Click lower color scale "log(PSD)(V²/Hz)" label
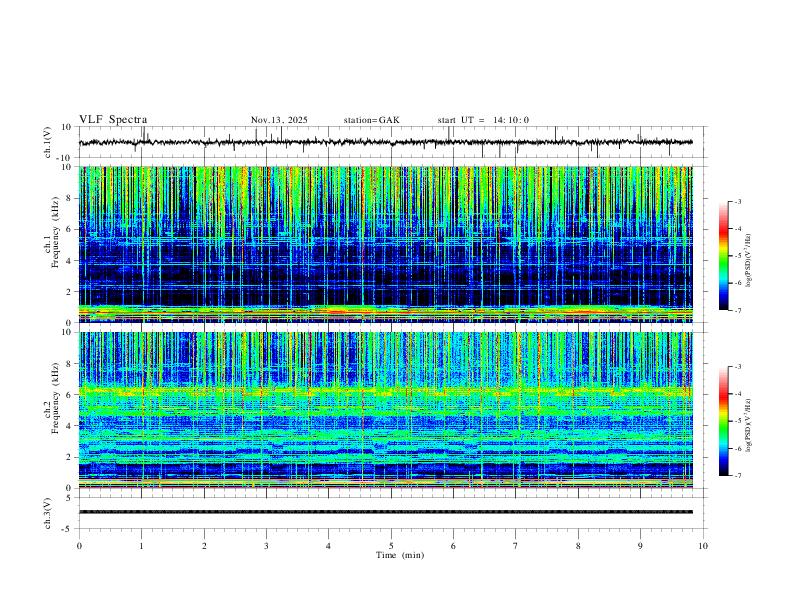 (749, 425)
